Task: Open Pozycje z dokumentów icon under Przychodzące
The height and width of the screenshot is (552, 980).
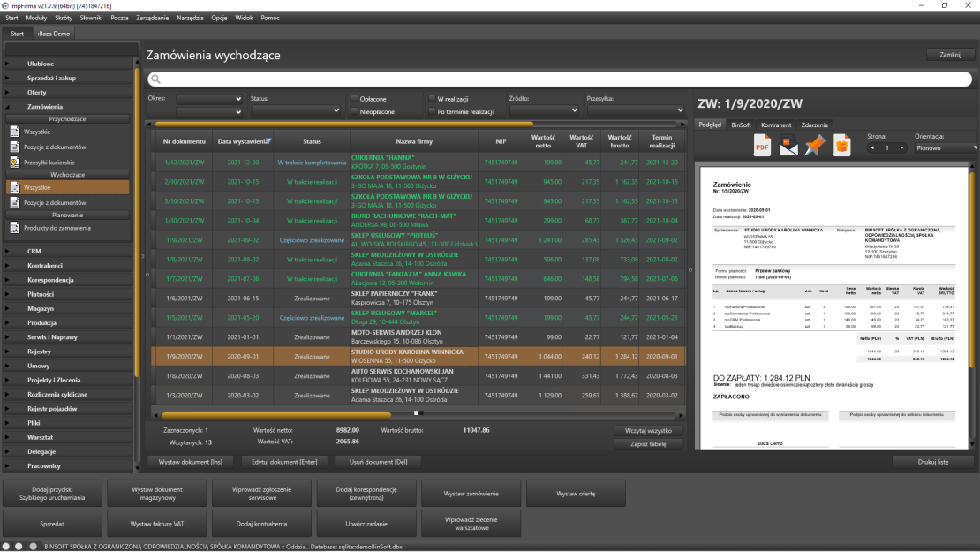Action: click(x=15, y=147)
